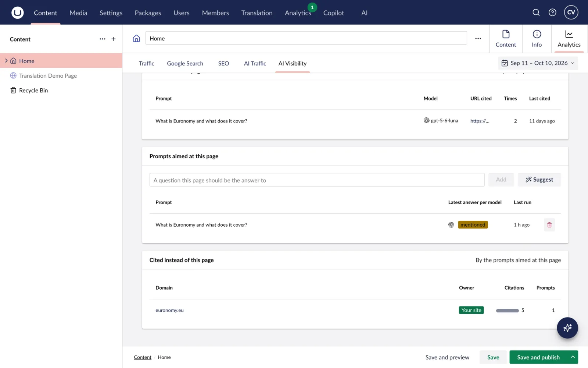Open the floating AI sparkle assistant button

pos(567,328)
